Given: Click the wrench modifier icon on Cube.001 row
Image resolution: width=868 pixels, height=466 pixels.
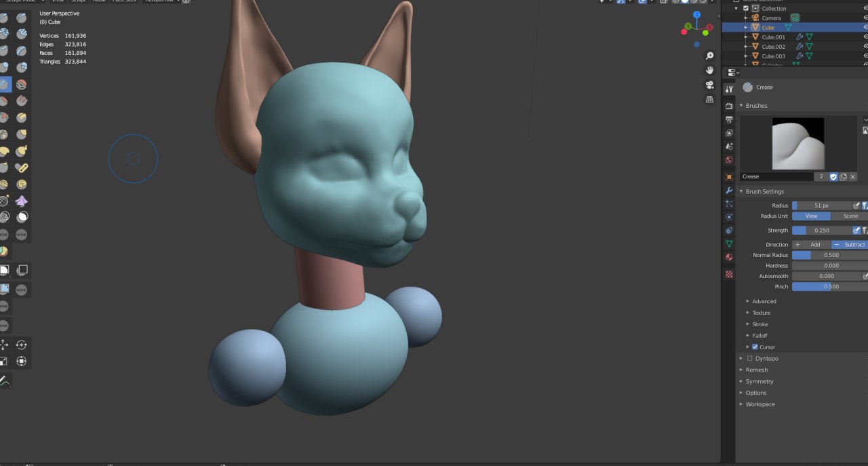Looking at the screenshot, I should (800, 37).
